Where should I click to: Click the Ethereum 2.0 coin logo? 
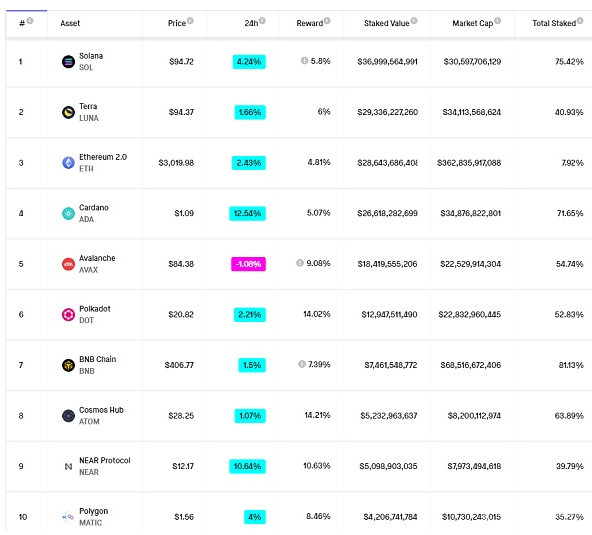point(68,163)
